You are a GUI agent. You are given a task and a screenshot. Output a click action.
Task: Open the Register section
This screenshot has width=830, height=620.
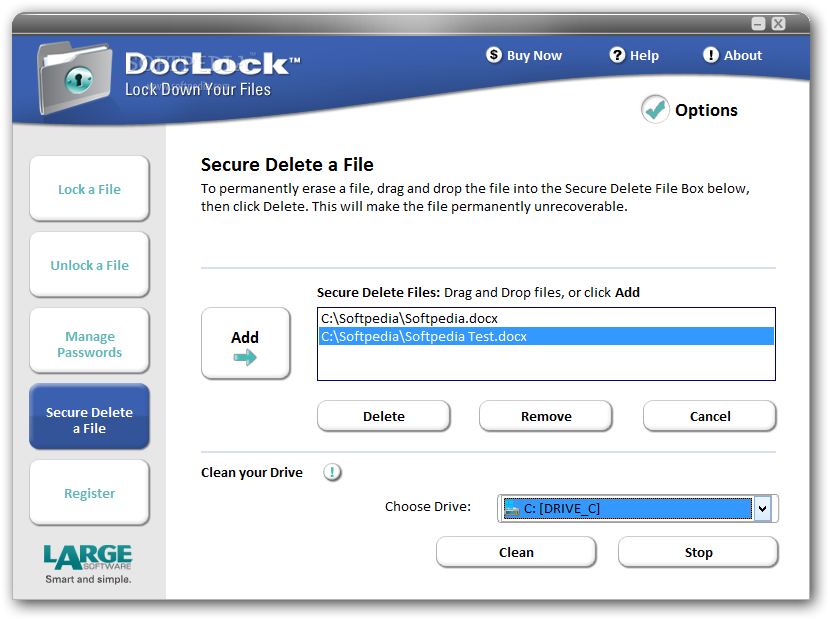click(x=89, y=493)
